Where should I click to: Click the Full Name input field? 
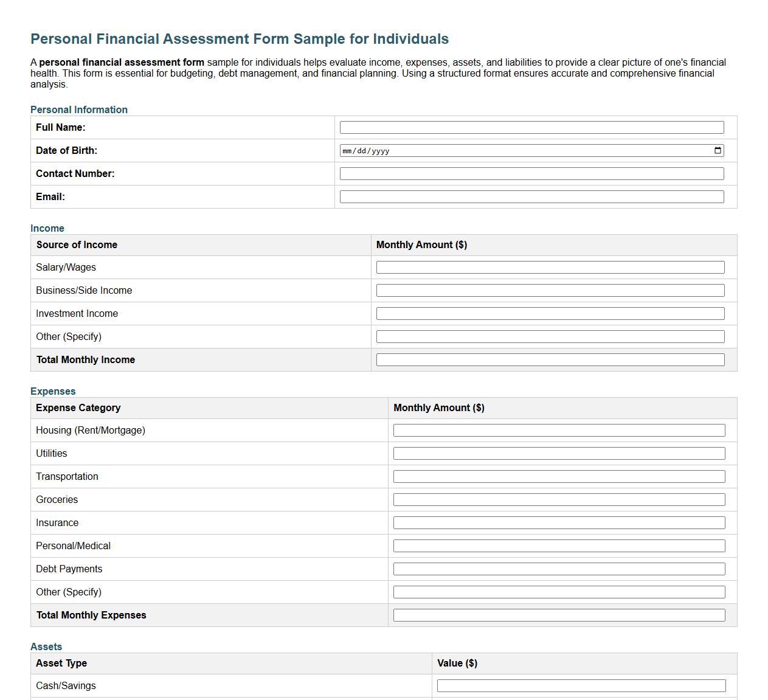tap(532, 127)
